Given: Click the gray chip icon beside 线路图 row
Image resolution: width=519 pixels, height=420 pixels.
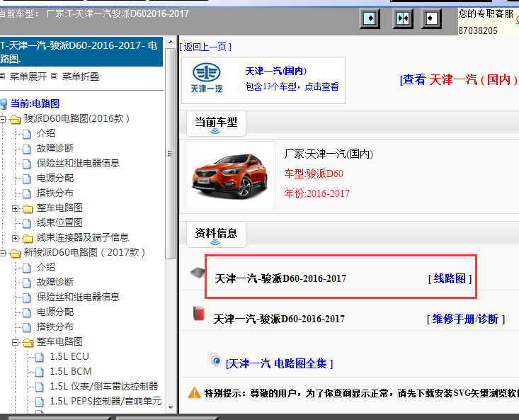Looking at the screenshot, I should tap(198, 273).
